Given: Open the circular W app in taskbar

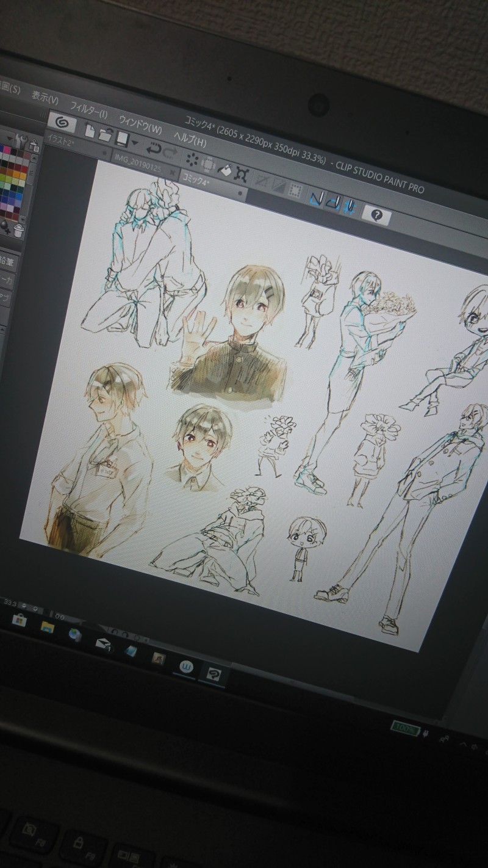Looking at the screenshot, I should (185, 667).
